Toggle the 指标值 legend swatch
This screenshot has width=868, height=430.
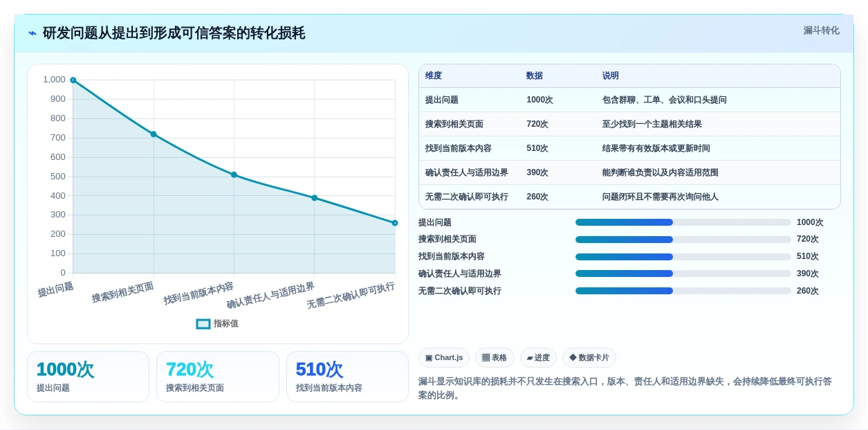203,323
